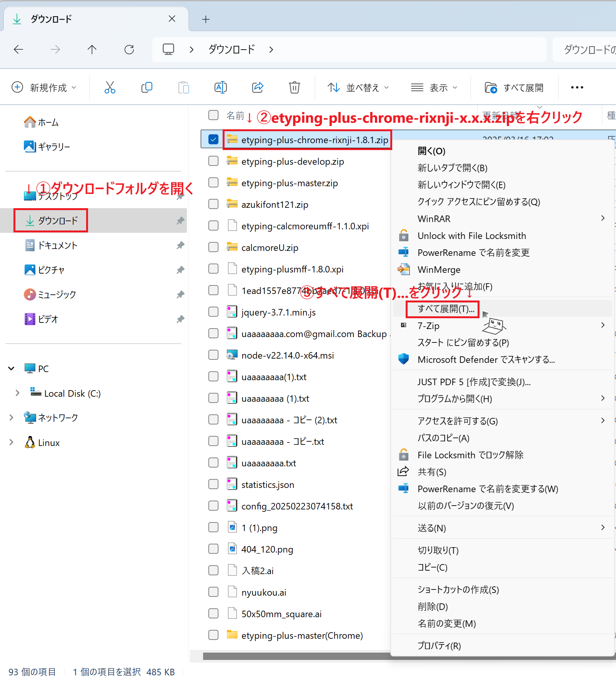
Task: Go back with the left arrow button
Action: coord(18,49)
